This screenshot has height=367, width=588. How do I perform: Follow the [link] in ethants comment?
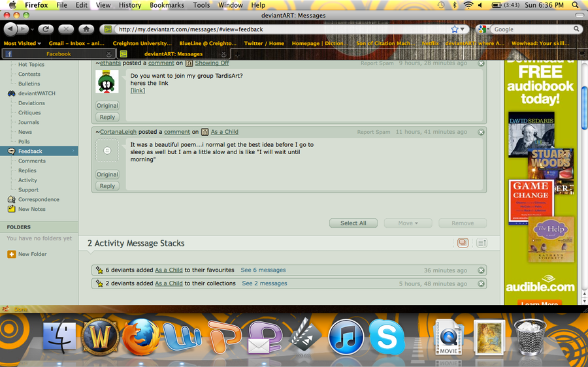pos(138,90)
